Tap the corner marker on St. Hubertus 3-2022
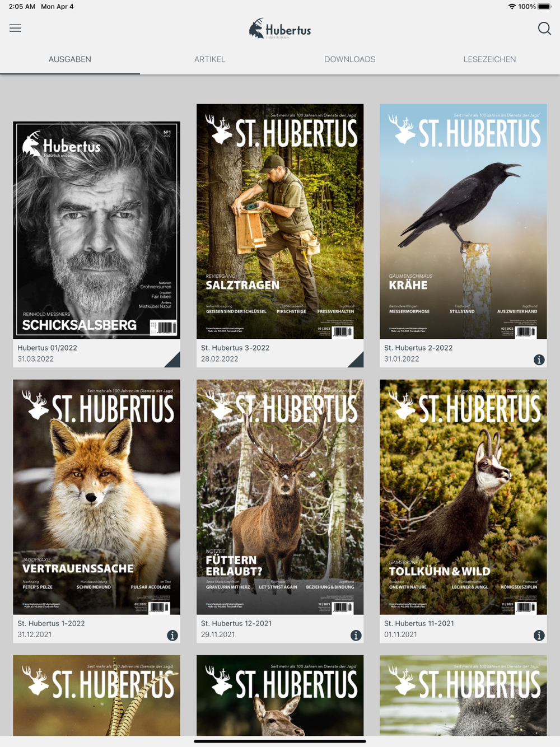This screenshot has width=560, height=747. coord(357,361)
